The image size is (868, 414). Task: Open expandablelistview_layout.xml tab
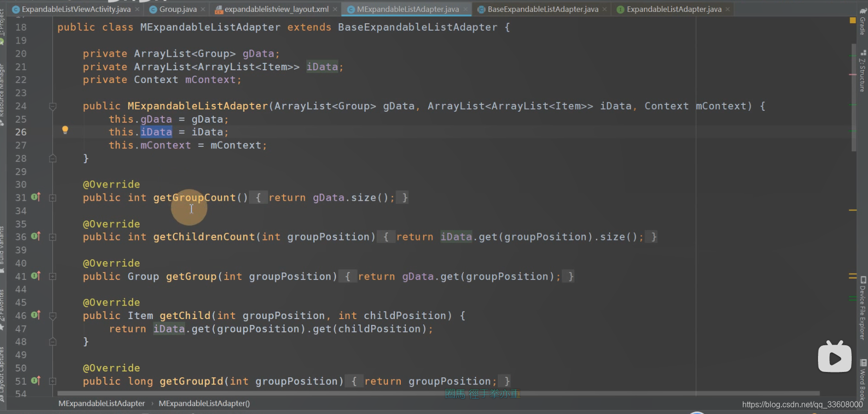click(x=277, y=9)
